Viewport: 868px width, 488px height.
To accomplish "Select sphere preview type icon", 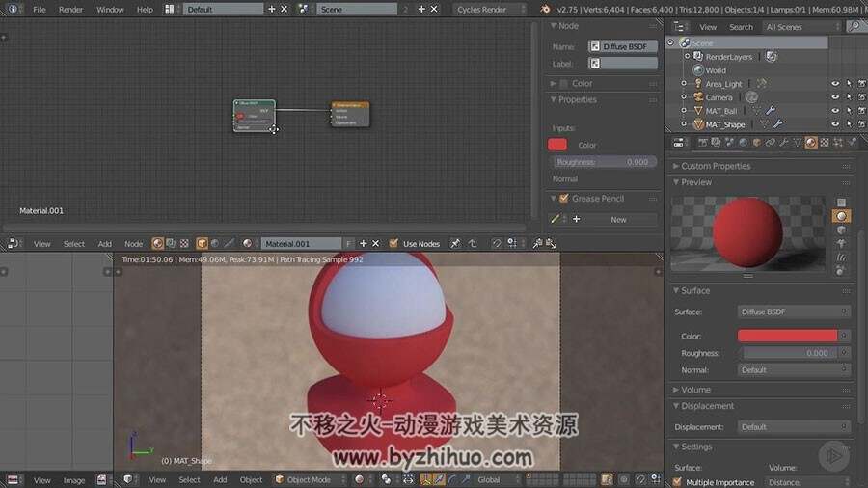I will tap(841, 216).
